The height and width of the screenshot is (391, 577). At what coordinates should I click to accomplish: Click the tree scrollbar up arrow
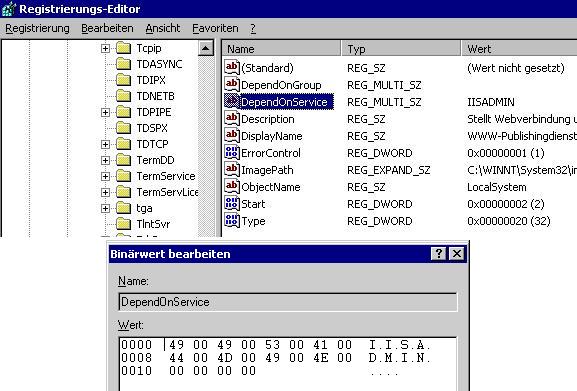click(206, 48)
